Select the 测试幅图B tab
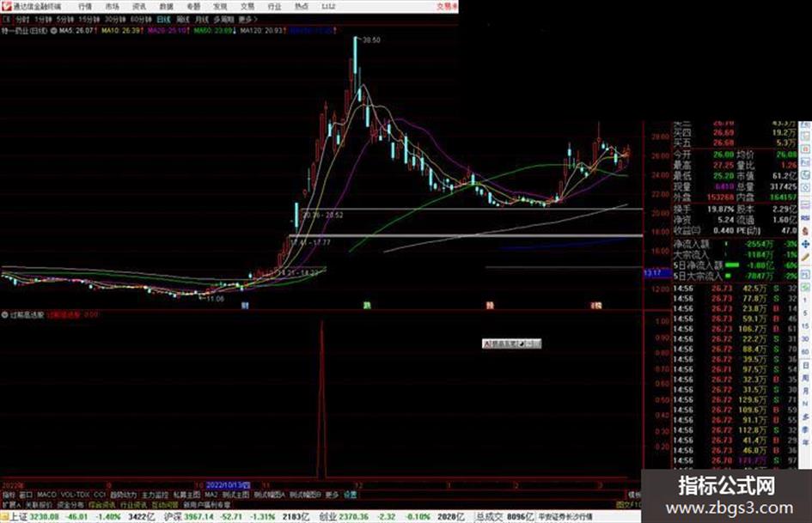The width and height of the screenshot is (812, 523). click(305, 495)
